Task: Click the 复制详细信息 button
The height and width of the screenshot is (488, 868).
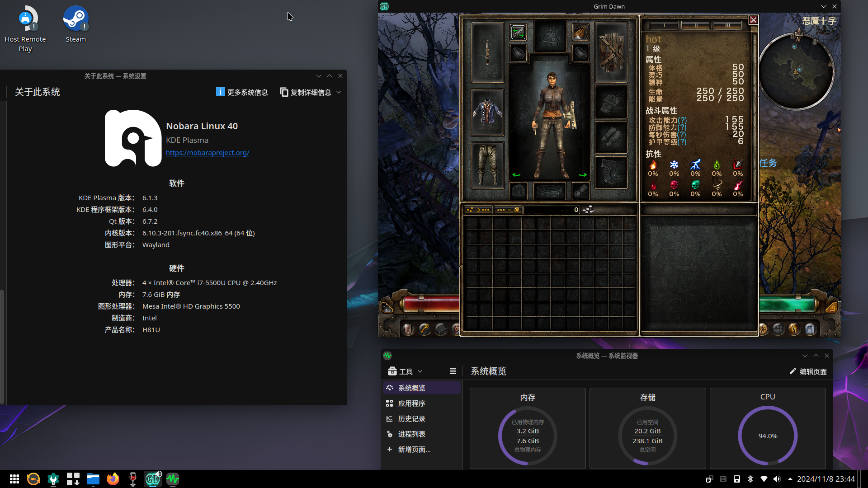Action: [306, 92]
